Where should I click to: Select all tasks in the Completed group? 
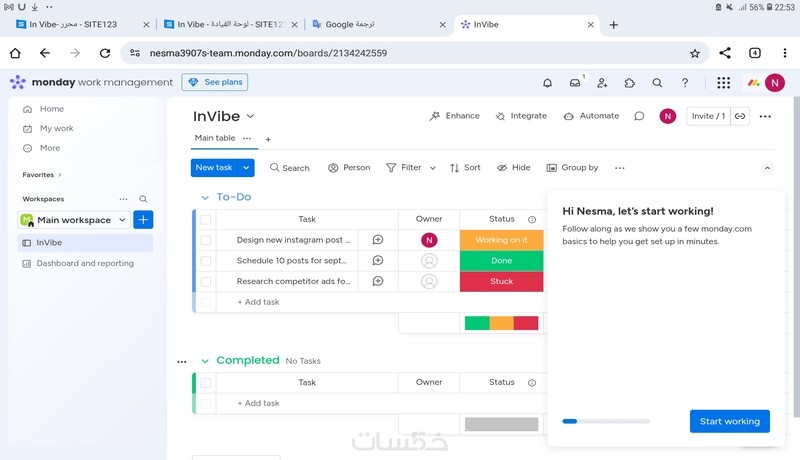206,383
